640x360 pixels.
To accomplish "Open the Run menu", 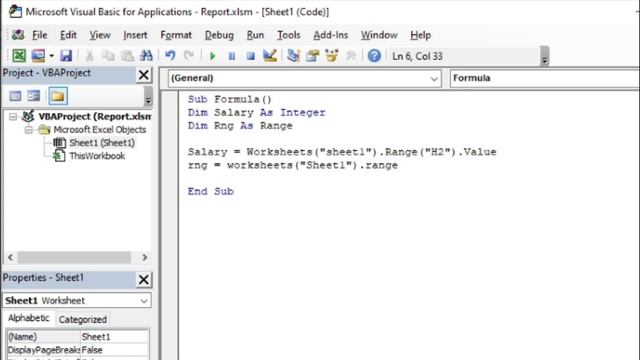I will click(x=255, y=35).
